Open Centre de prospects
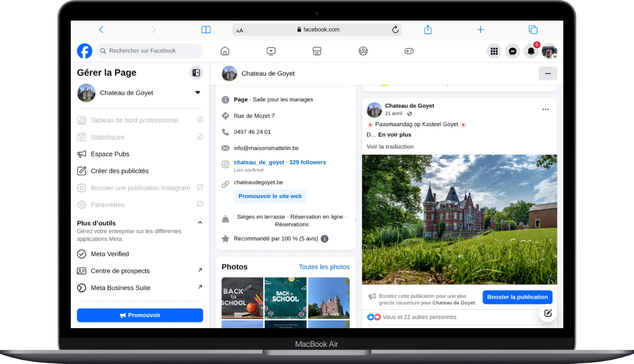The image size is (634, 364). click(140, 271)
